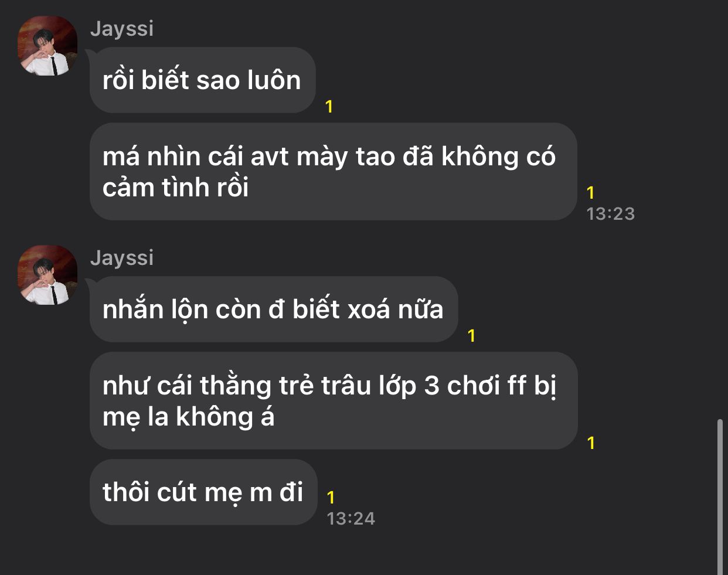Screen dimensions: 728x575
Task: Select message 'nhắn lộn còn đ biết xoá nữa'
Action: (x=274, y=309)
